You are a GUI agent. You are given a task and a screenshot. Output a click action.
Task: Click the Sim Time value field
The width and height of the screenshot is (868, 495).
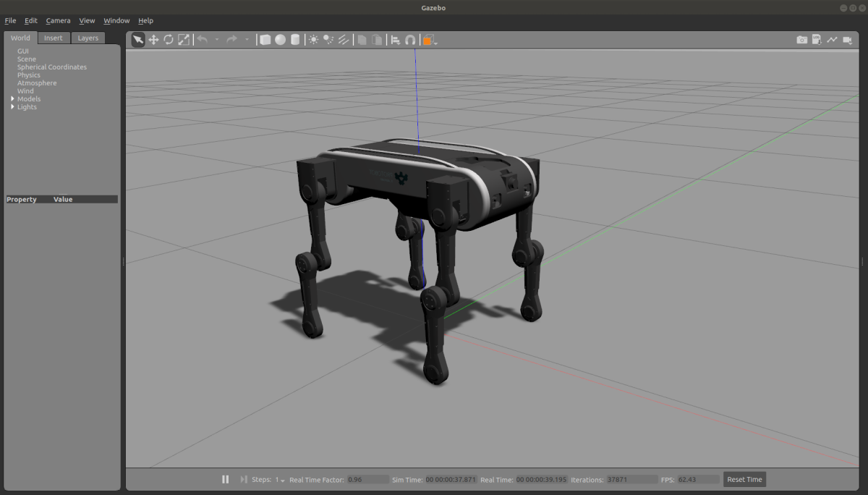click(451, 480)
